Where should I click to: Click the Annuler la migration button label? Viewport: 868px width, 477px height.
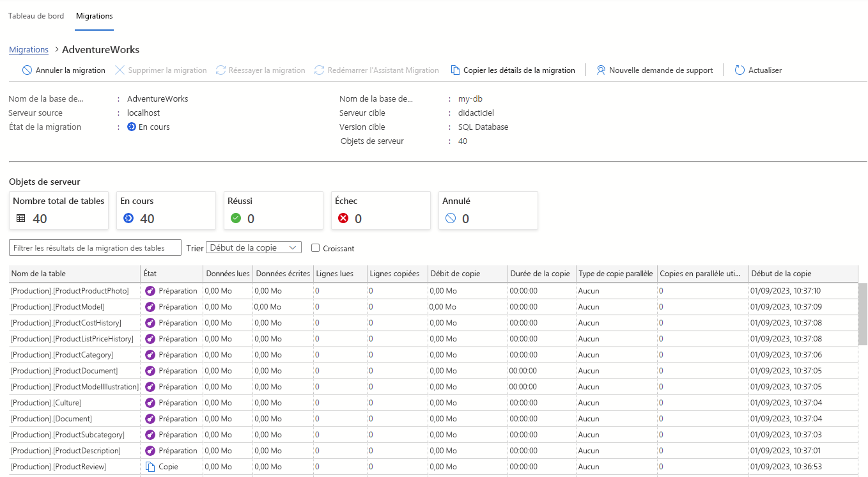coord(70,70)
